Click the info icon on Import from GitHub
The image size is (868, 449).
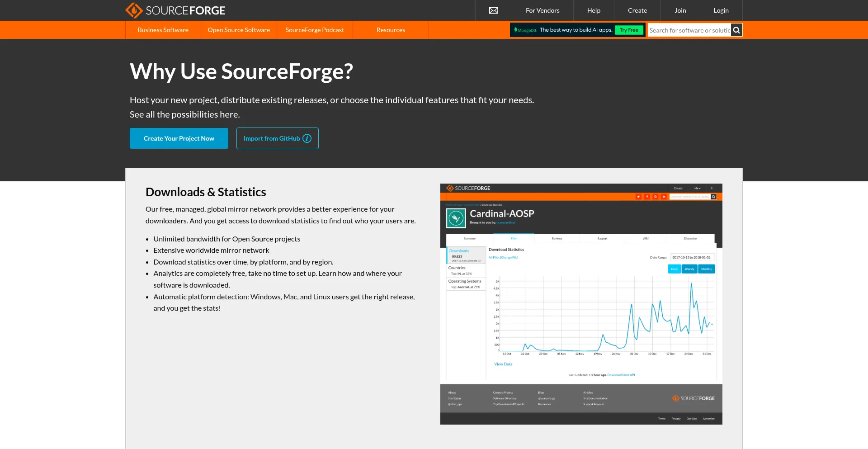[307, 138]
